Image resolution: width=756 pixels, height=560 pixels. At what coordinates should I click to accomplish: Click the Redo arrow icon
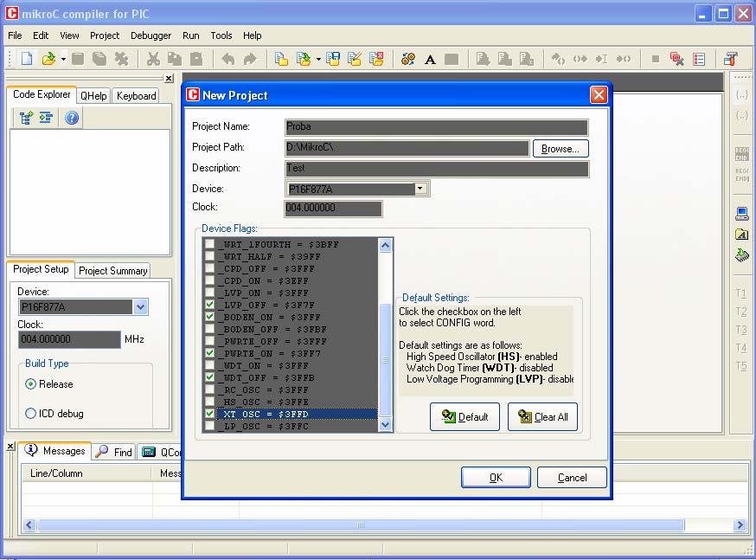pos(250,59)
